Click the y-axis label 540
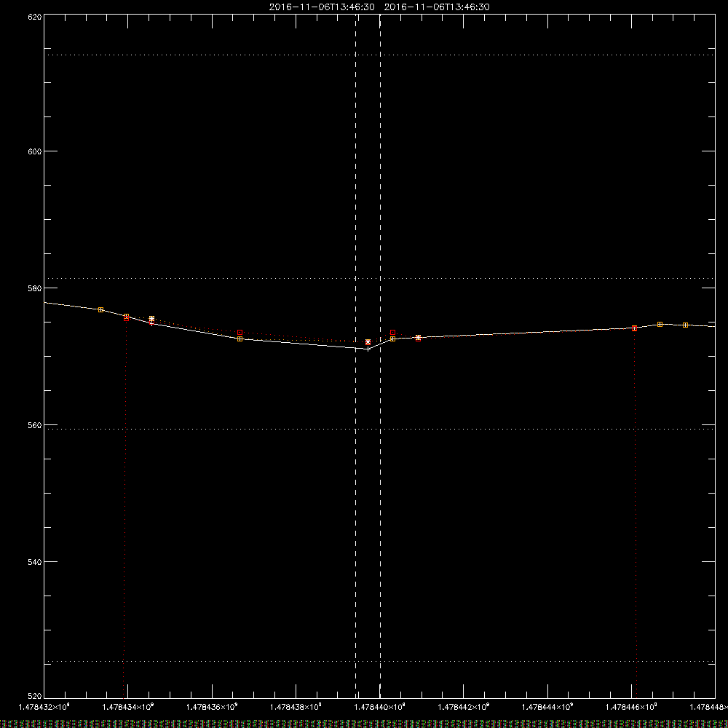Image resolution: width=728 pixels, height=728 pixels. 35,562
